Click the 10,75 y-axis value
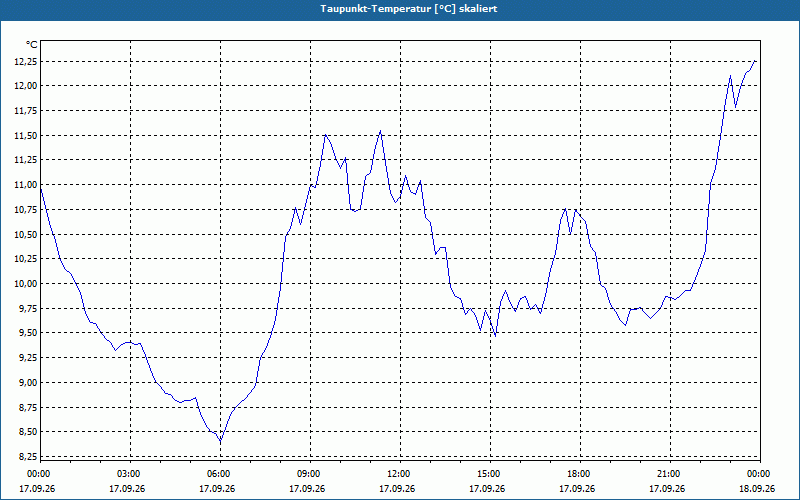Viewport: 800px width, 500px height. (x=28, y=210)
